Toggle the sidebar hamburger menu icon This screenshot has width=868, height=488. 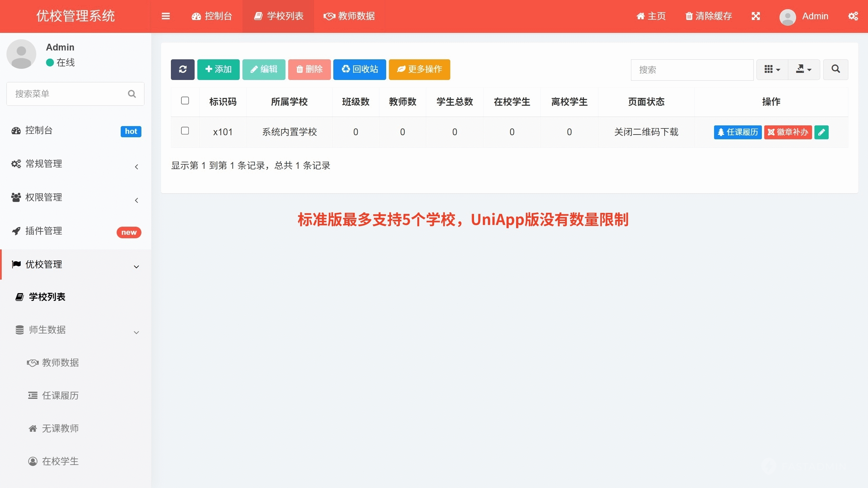165,16
